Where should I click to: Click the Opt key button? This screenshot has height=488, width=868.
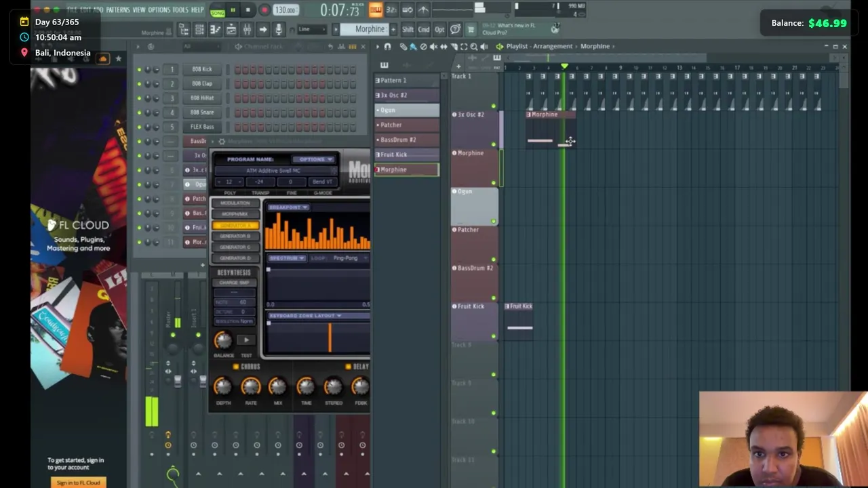(439, 29)
